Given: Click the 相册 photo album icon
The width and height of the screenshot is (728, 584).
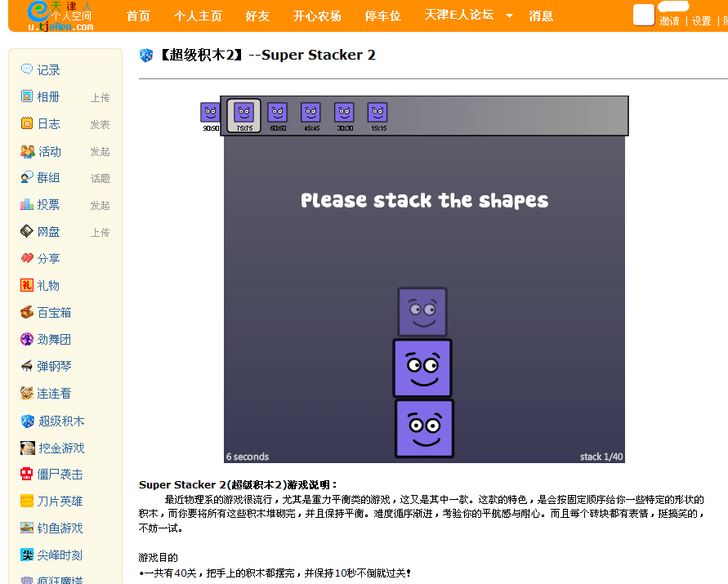Looking at the screenshot, I should click(27, 96).
